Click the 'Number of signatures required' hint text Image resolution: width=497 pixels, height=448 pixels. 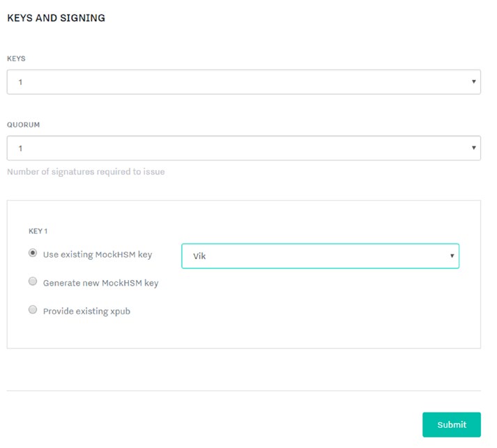coord(86,171)
